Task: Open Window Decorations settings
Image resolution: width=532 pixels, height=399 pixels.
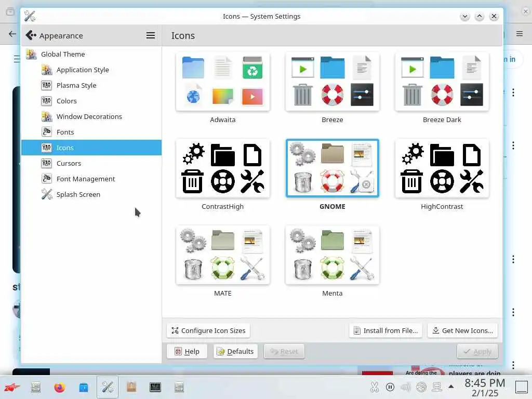Action: [x=91, y=117]
